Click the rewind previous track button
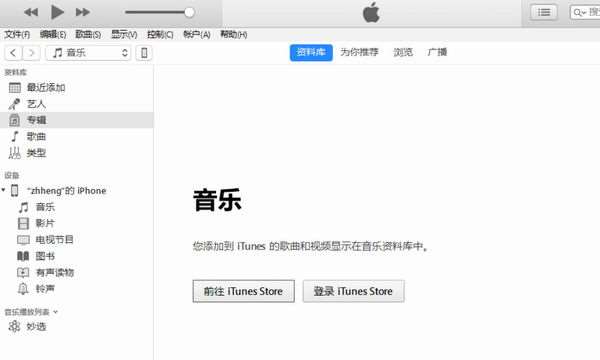 pos(31,12)
